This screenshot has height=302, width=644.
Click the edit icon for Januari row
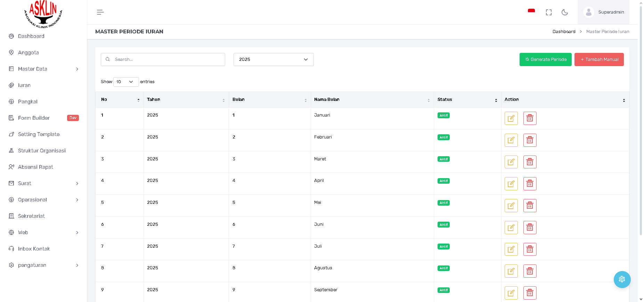click(x=511, y=118)
